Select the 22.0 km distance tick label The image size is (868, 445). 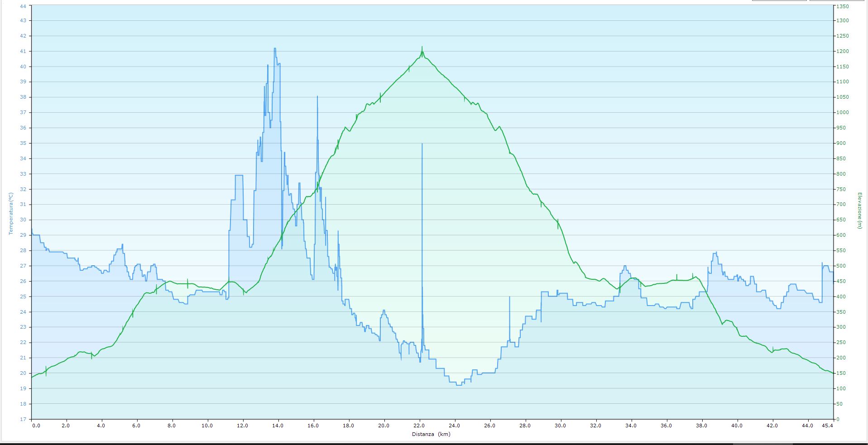pos(419,426)
